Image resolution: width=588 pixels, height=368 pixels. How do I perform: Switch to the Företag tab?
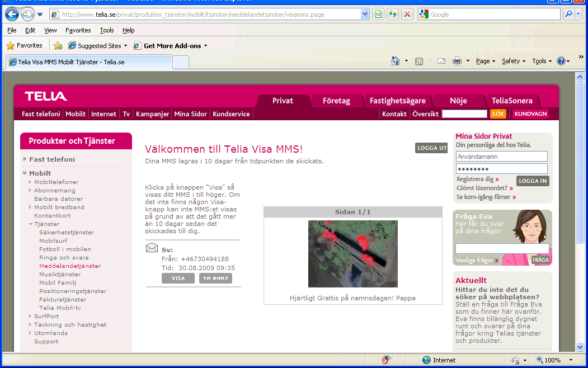pos(336,101)
